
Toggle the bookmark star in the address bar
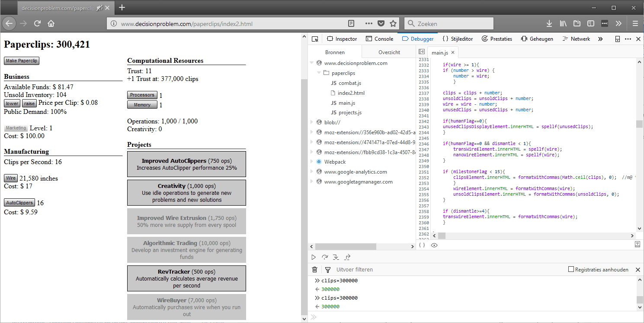392,23
